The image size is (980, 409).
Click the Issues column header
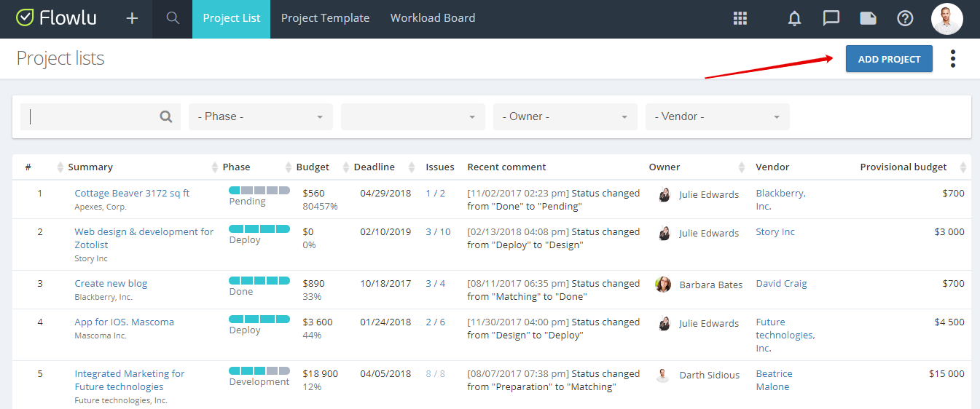(440, 167)
